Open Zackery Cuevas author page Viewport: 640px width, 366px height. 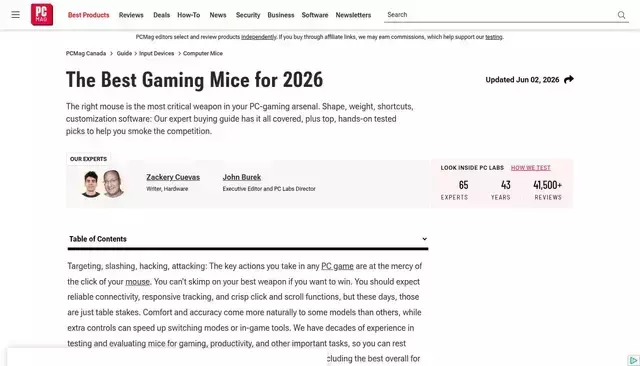(x=173, y=177)
